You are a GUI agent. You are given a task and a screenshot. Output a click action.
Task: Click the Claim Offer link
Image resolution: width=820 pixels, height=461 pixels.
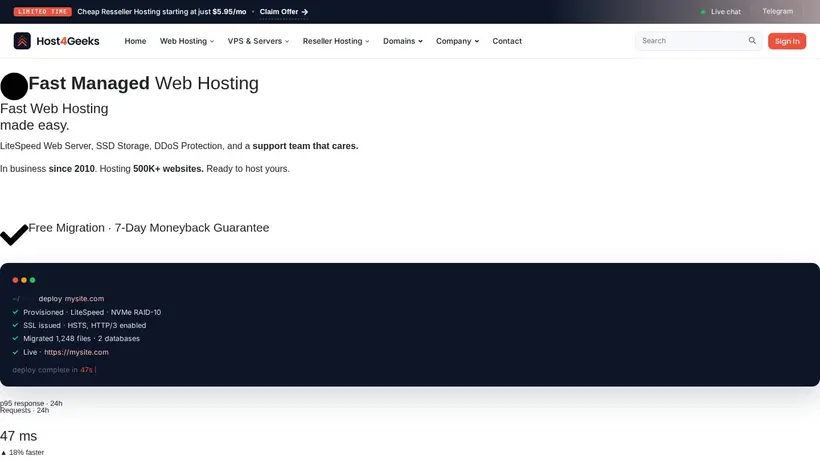[283, 11]
